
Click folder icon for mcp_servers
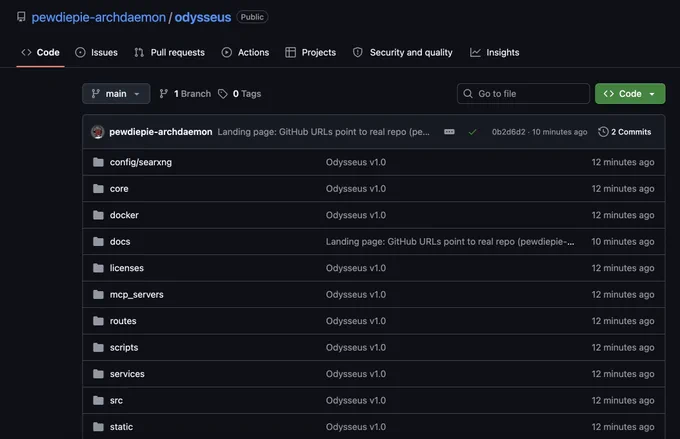[x=98, y=295]
